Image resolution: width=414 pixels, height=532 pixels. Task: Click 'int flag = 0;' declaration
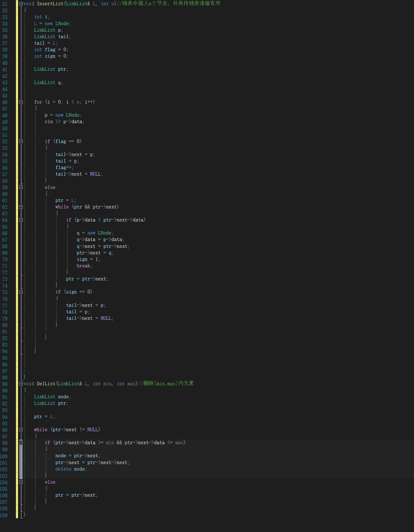pos(51,50)
